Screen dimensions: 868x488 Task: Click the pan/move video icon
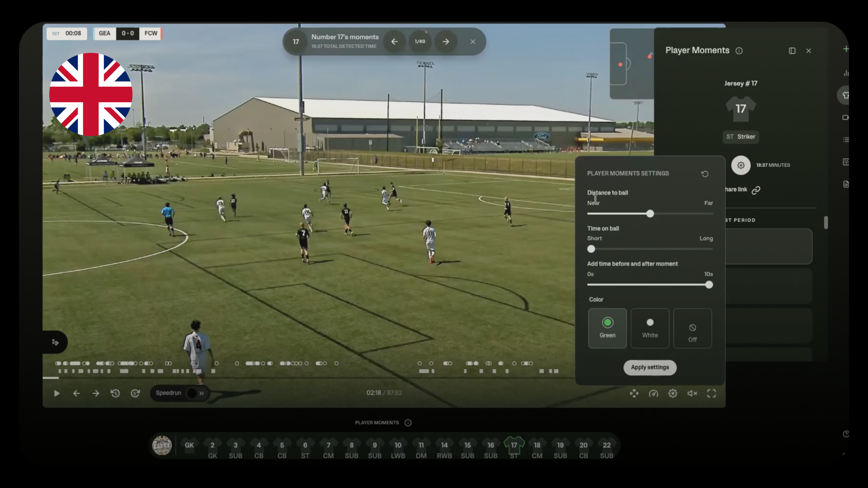pos(634,394)
